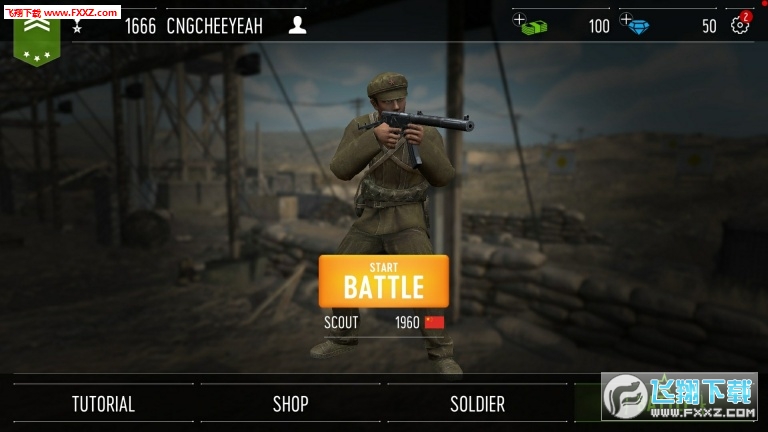Open the SOLDIER tab
The height and width of the screenshot is (432, 768).
pyautogui.click(x=477, y=404)
